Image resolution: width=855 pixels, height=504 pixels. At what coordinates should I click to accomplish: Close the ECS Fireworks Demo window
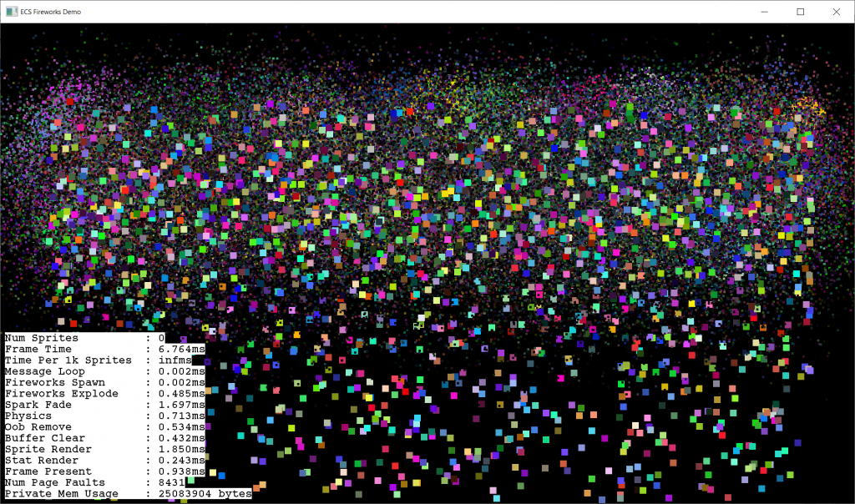tap(837, 12)
